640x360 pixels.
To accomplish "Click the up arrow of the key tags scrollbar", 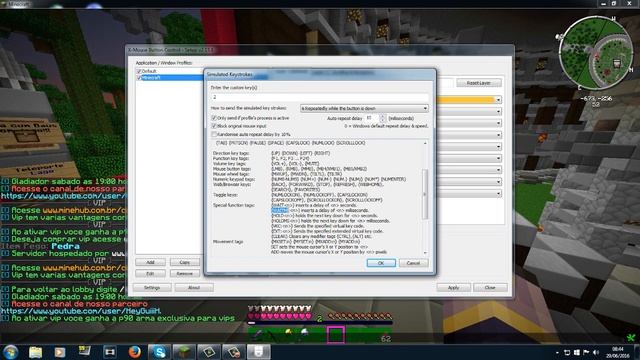I will (x=425, y=143).
